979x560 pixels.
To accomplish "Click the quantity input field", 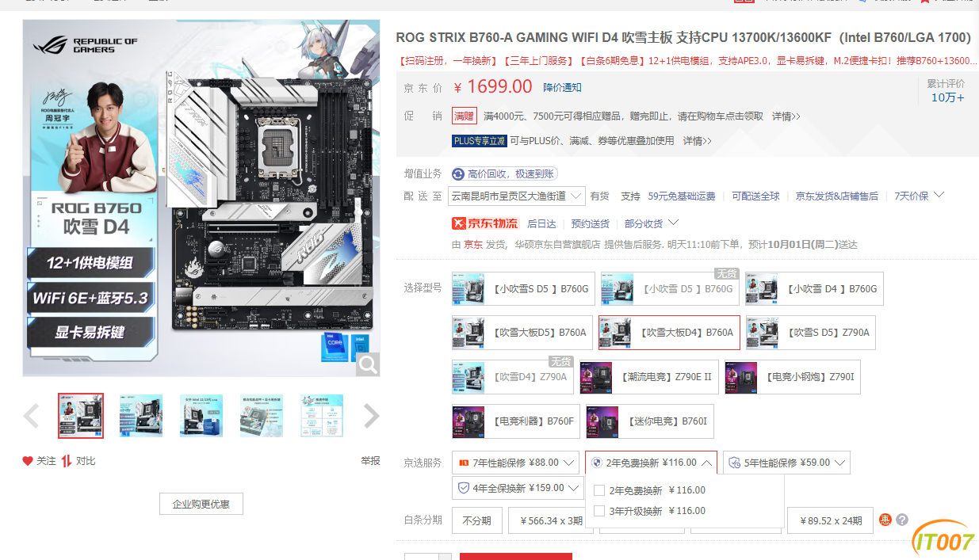I will 421,557.
